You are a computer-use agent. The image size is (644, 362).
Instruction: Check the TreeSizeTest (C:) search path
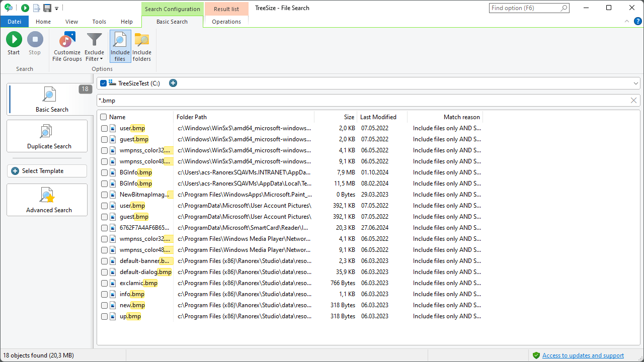(103, 83)
